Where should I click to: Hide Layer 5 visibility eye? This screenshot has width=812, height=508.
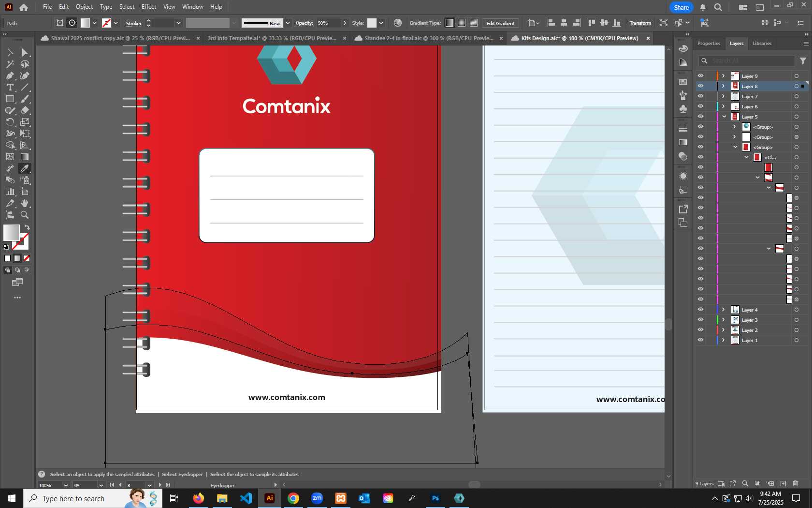pos(700,117)
